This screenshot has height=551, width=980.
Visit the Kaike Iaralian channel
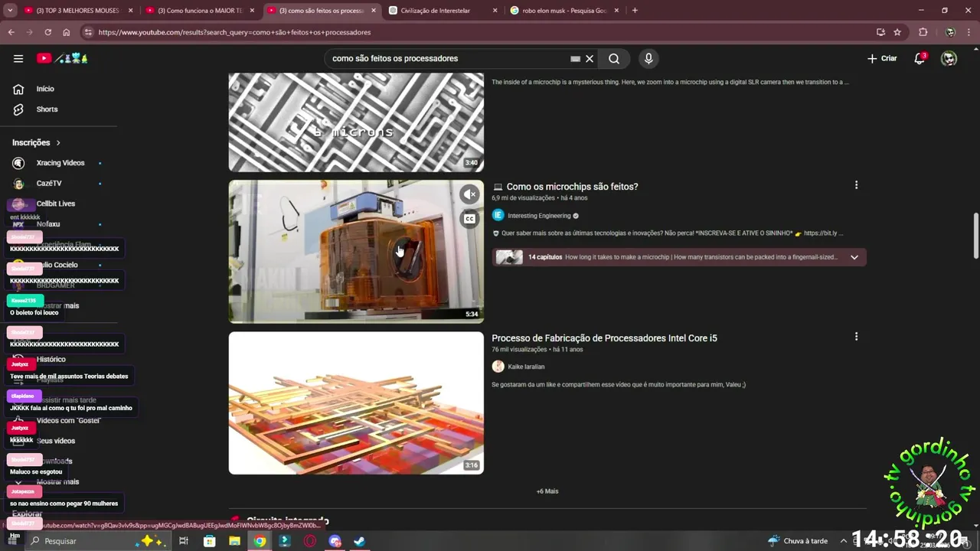coord(526,367)
